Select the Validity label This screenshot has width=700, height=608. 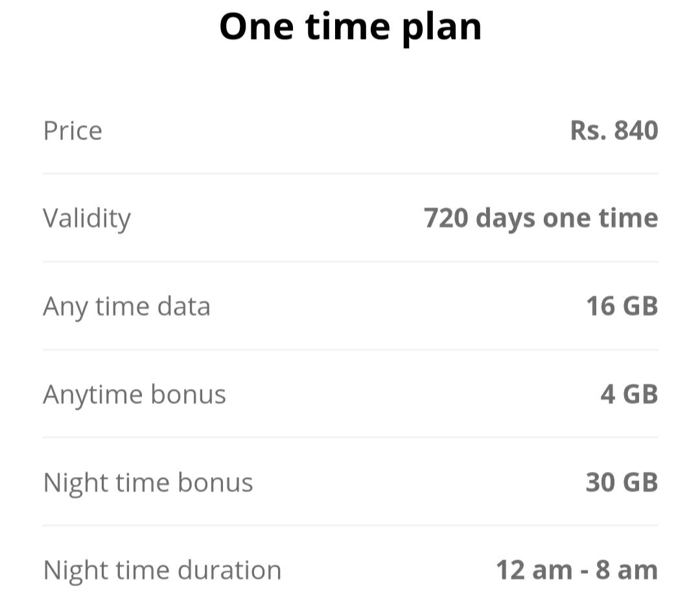(87, 219)
